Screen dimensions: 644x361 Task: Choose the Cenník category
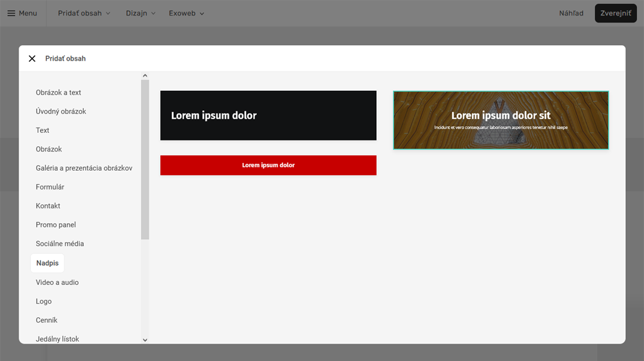click(x=47, y=320)
